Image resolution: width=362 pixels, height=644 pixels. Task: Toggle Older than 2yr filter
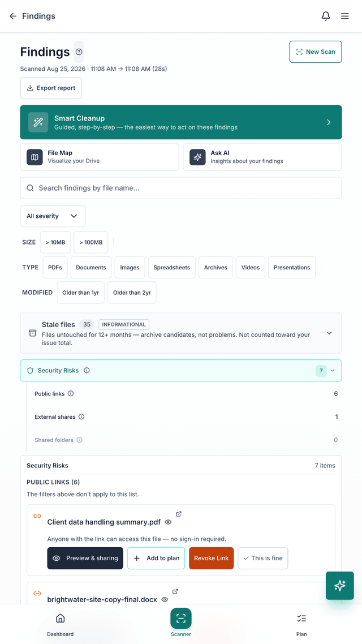coord(132,293)
